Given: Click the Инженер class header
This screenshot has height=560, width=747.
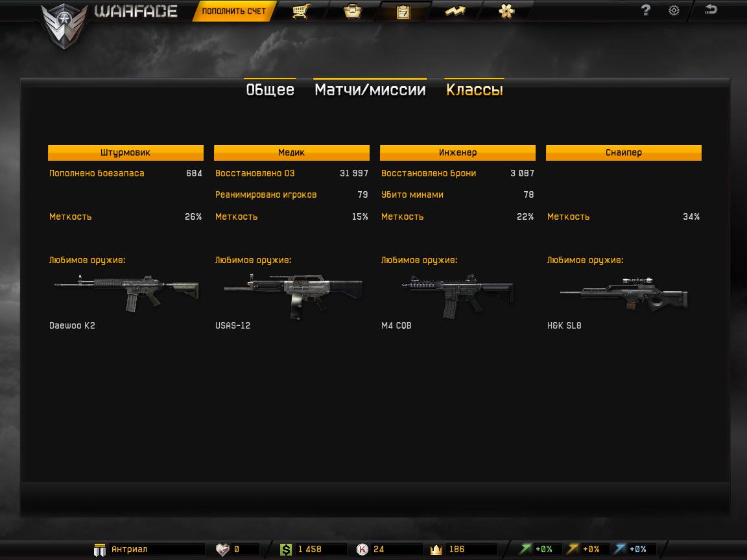Looking at the screenshot, I should (458, 153).
